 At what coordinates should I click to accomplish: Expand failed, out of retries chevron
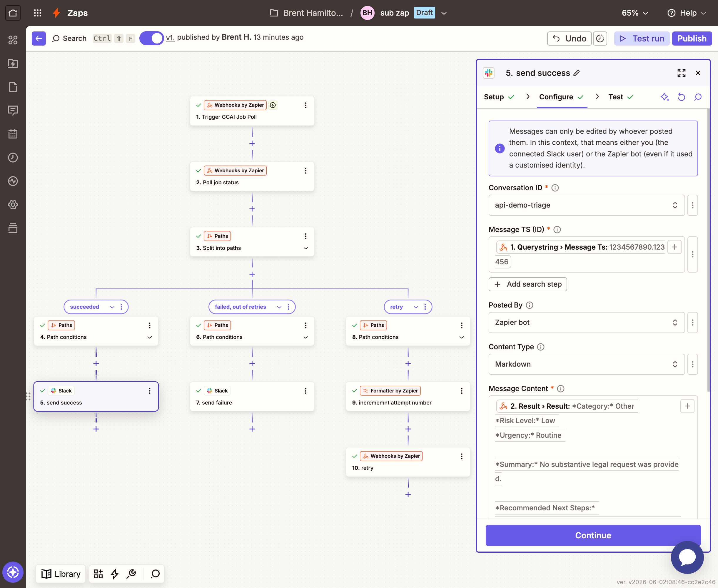tap(279, 307)
